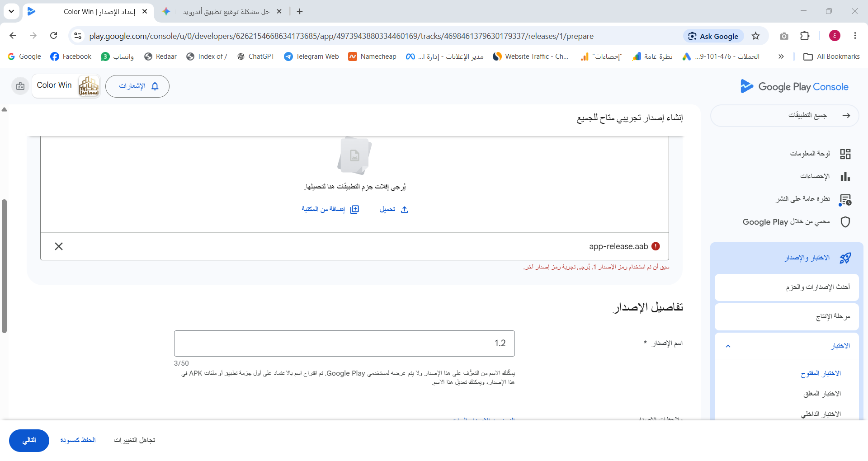Open the Telegram Web bookmark
Image resolution: width=868 pixels, height=461 pixels.
click(311, 56)
